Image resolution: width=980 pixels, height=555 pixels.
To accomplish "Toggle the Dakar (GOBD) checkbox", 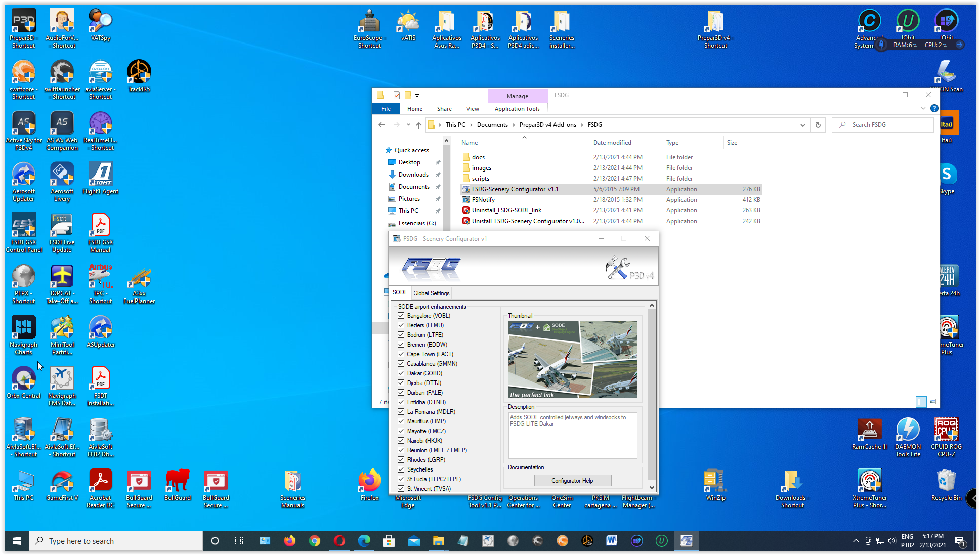I will [401, 373].
